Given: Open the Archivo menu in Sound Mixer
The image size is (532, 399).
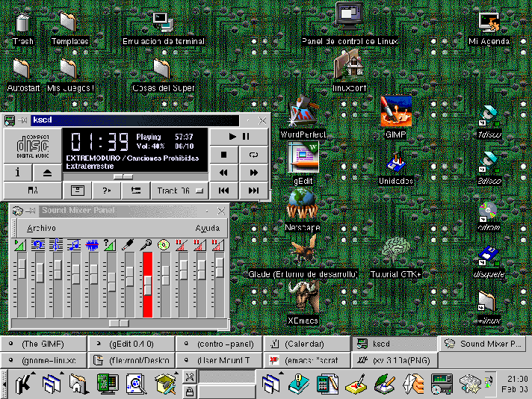Looking at the screenshot, I should click(x=41, y=228).
